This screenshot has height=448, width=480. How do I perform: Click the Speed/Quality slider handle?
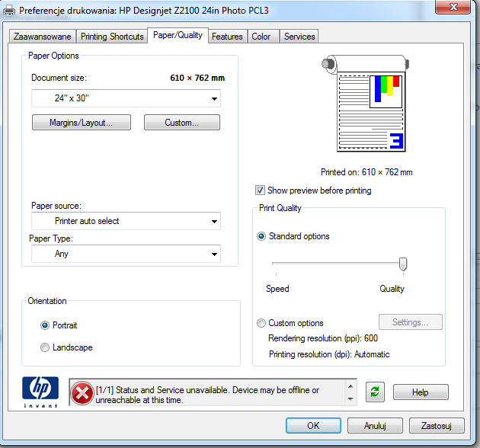pyautogui.click(x=403, y=264)
